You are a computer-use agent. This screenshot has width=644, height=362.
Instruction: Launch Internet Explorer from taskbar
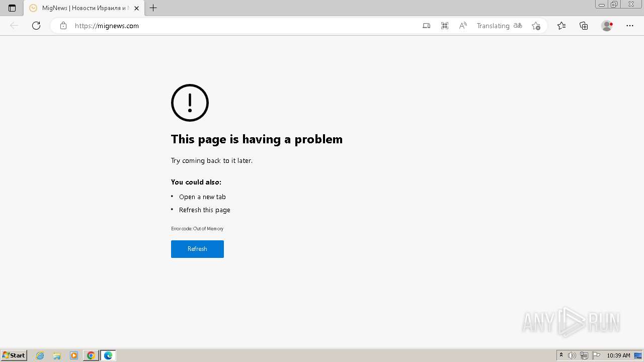(x=40, y=355)
